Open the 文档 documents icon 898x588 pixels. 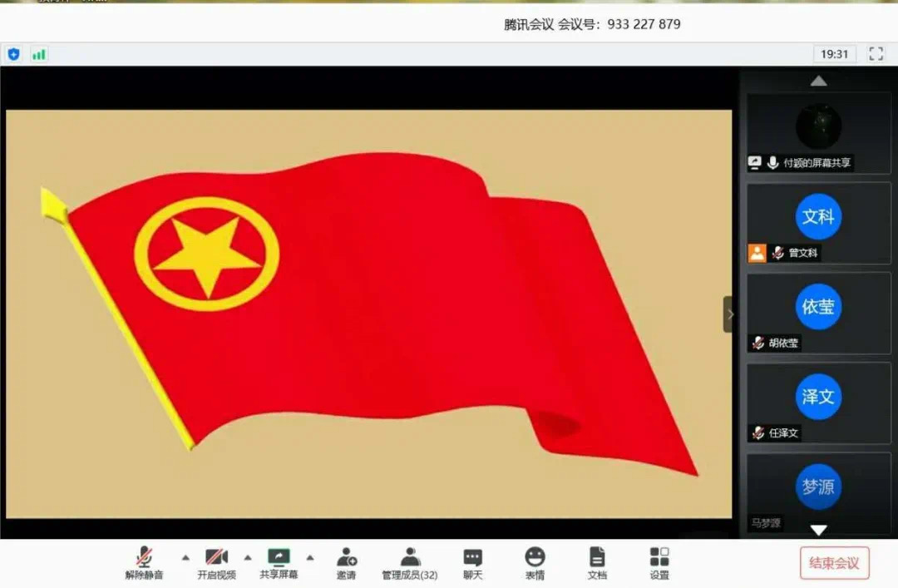point(597,562)
